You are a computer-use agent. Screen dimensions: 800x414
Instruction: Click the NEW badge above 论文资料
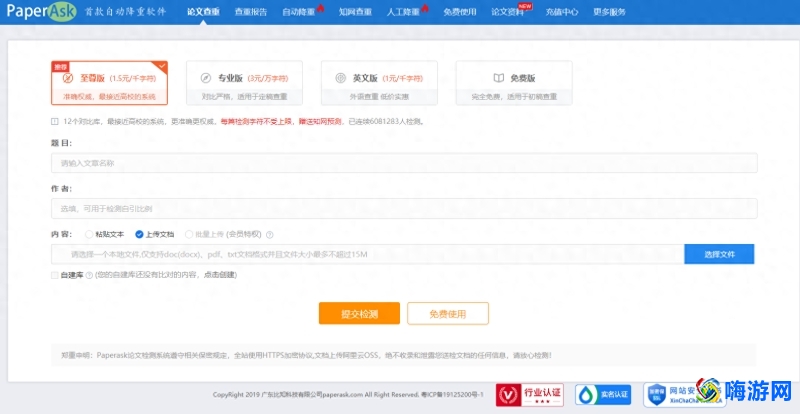pyautogui.click(x=524, y=6)
